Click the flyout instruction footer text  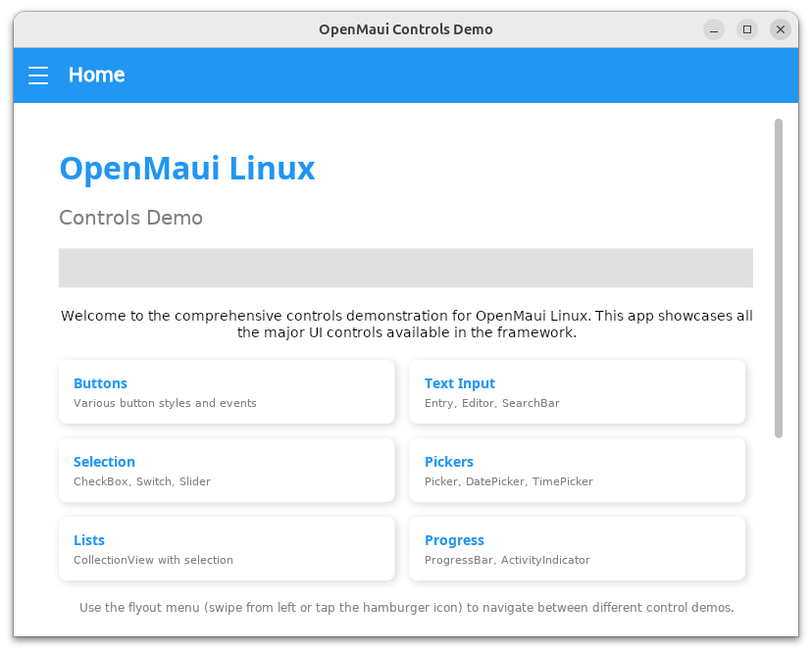pos(406,607)
